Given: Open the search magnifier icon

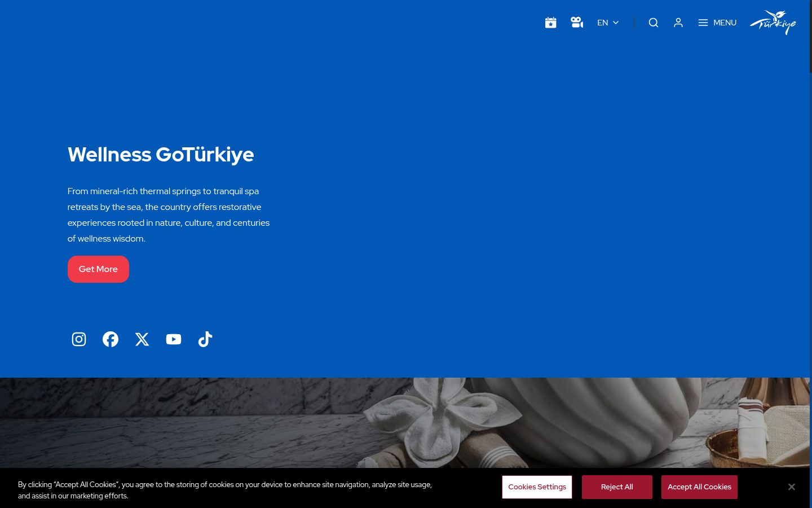Looking at the screenshot, I should [x=654, y=23].
